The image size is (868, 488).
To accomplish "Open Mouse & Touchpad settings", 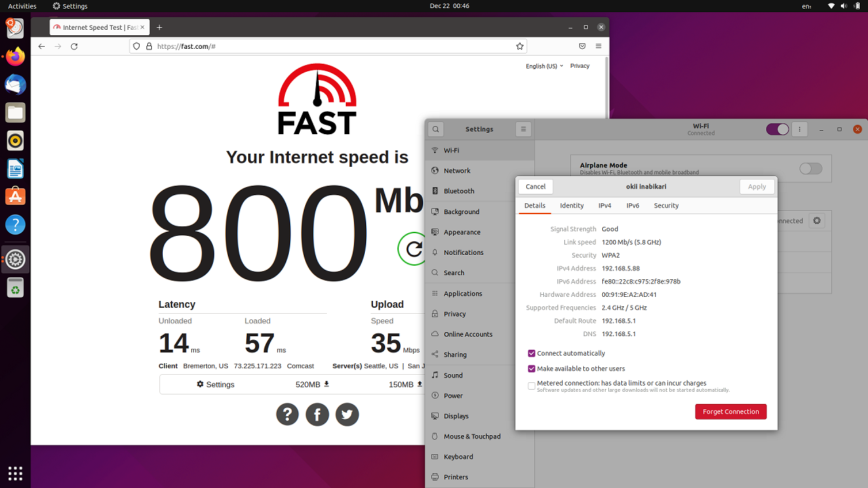I will 480,436.
